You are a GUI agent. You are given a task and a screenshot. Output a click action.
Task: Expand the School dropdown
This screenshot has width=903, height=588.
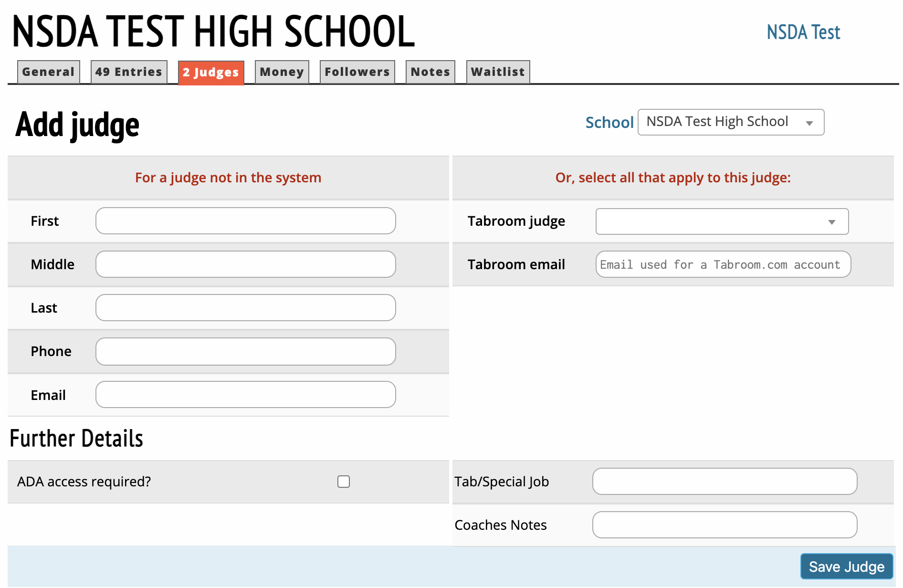pyautogui.click(x=730, y=122)
